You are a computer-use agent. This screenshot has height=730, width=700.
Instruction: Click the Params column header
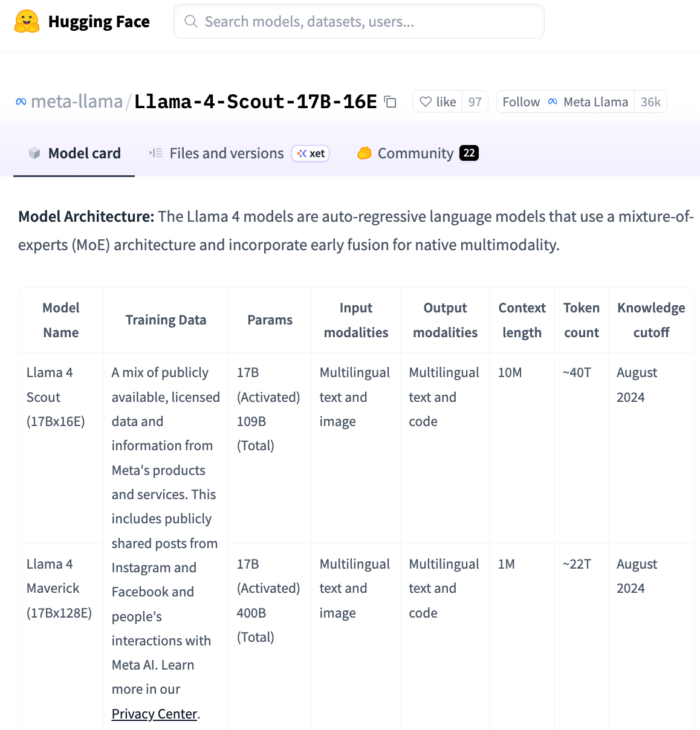tap(270, 320)
